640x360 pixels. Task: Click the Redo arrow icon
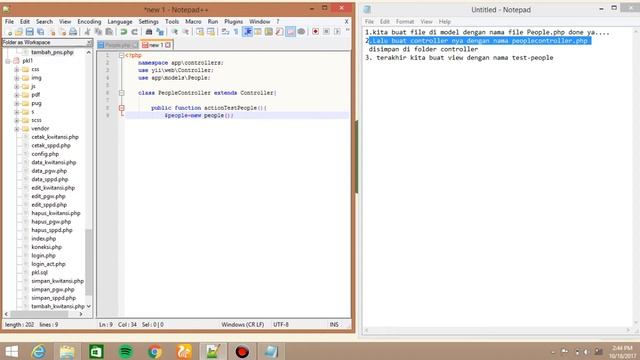[134, 32]
